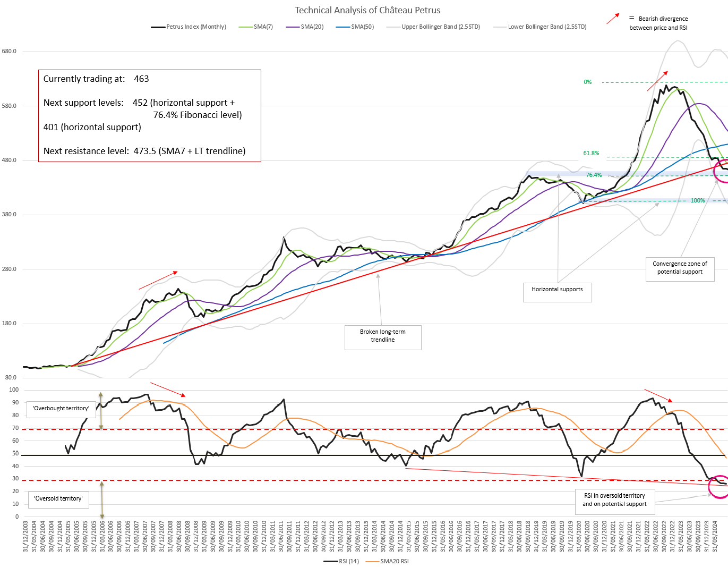The image size is (728, 567).
Task: Click the '61.8%' Fibonacci label
Action: pyautogui.click(x=591, y=153)
